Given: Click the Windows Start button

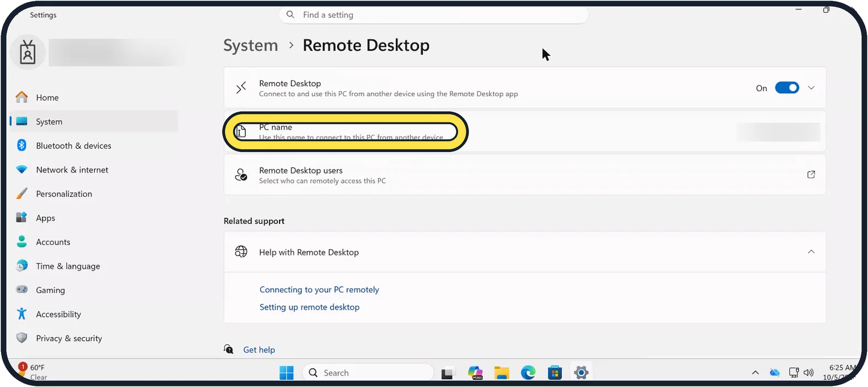Looking at the screenshot, I should click(x=287, y=373).
